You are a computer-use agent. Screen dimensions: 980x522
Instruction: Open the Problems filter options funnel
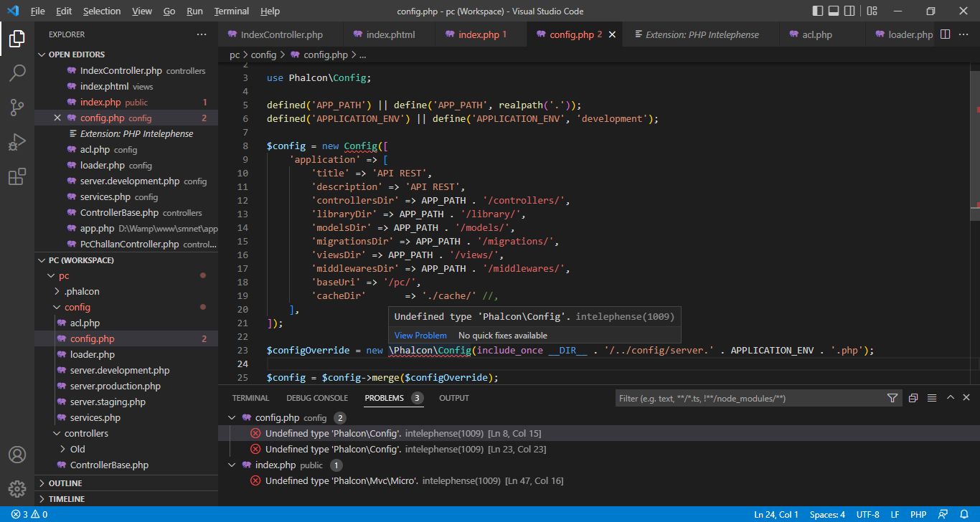892,398
